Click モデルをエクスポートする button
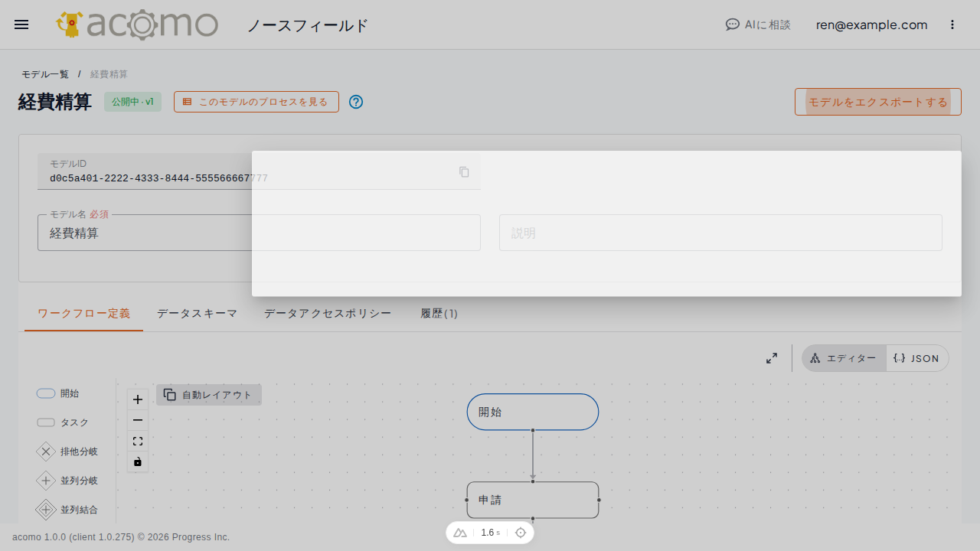Screen dimensions: 980x551 [878, 102]
